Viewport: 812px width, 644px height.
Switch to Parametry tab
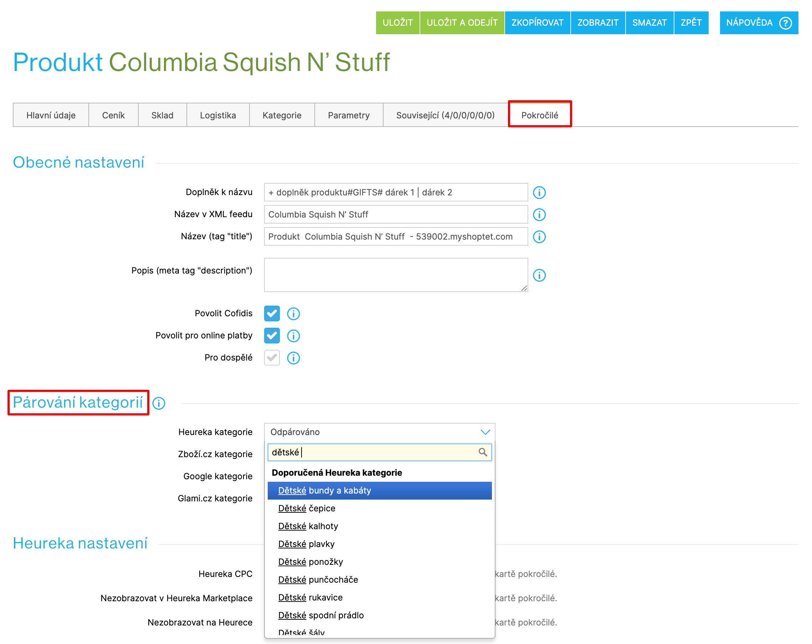pyautogui.click(x=349, y=115)
